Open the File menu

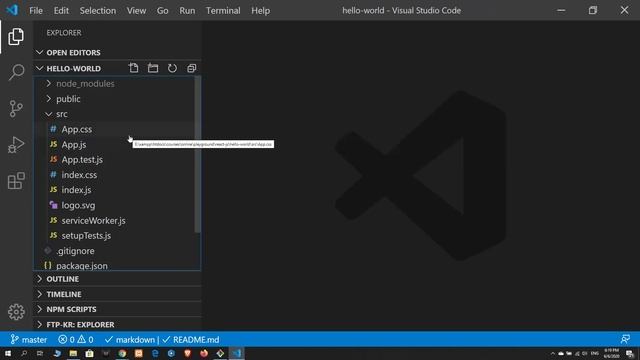[x=36, y=11]
